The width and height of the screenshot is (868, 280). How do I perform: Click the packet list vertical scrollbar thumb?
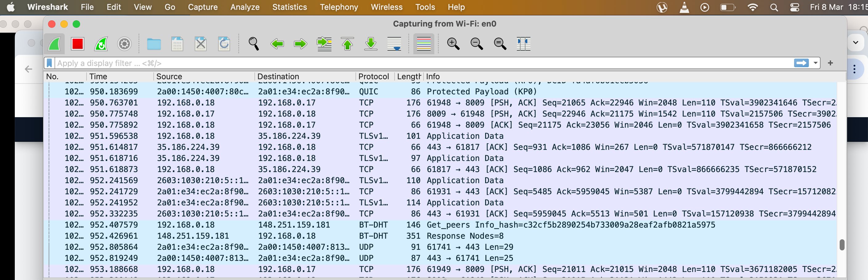(x=842, y=245)
